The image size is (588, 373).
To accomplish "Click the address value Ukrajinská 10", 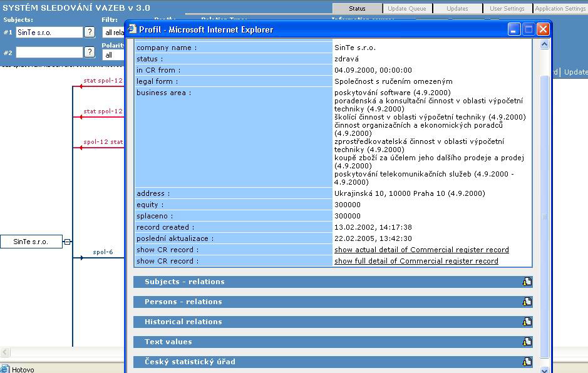I will [410, 193].
